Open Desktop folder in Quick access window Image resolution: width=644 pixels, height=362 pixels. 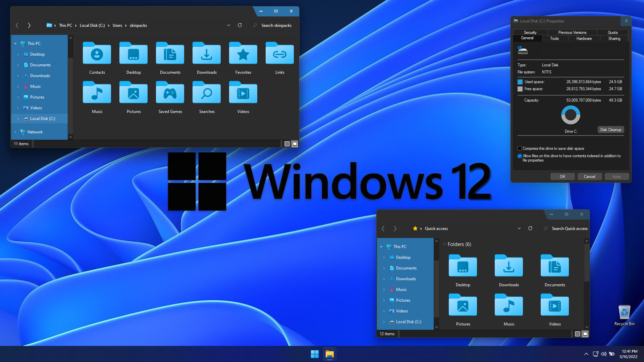(x=463, y=270)
